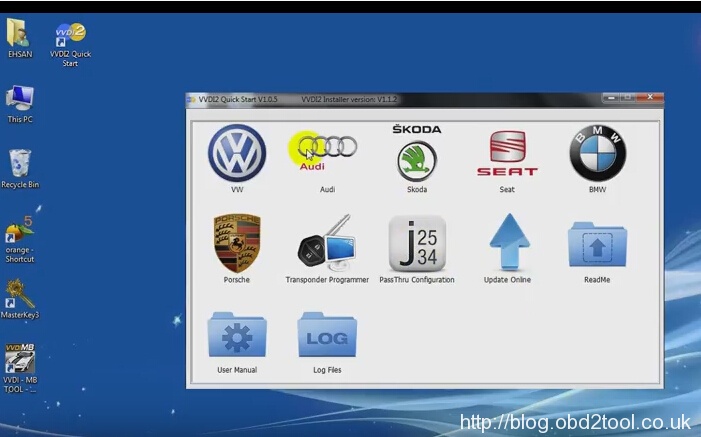Image resolution: width=701 pixels, height=437 pixels.
Task: Click the 'Porsche' label text
Action: coord(237,280)
